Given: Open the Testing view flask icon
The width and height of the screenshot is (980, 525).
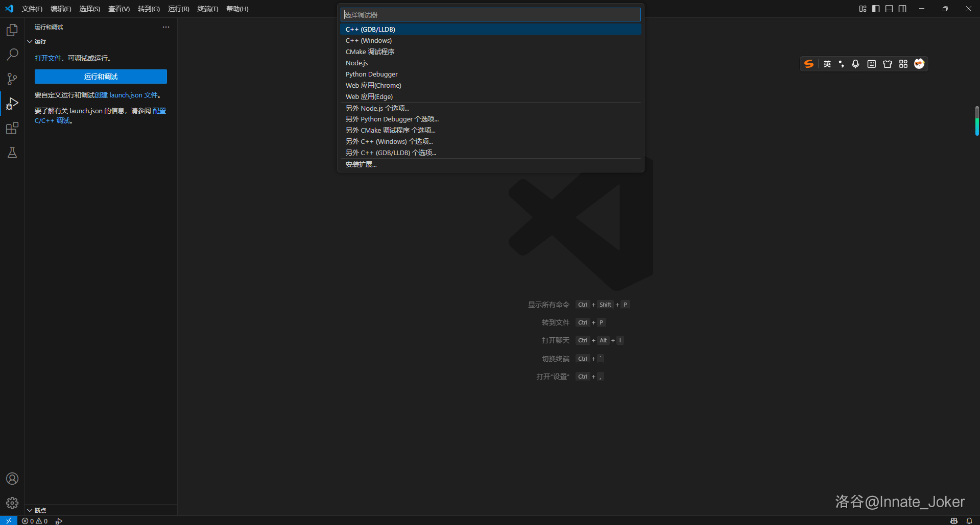Looking at the screenshot, I should [x=12, y=153].
